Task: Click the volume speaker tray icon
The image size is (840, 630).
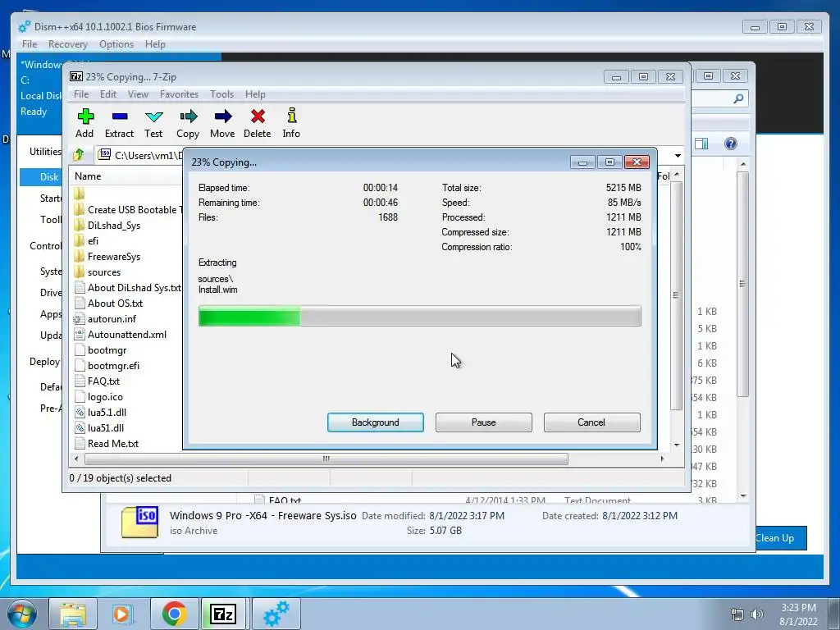Action: coord(757,614)
